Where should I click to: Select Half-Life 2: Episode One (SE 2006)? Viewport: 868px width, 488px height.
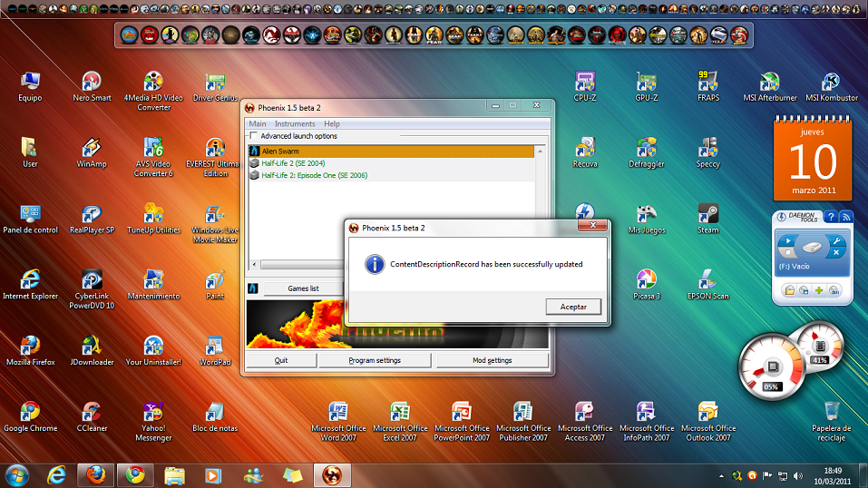pos(392,176)
